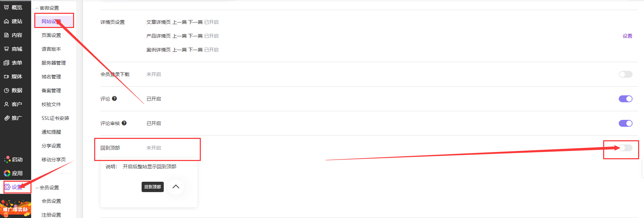Select the 内容 content icon
Screen dimensions: 644x218
pos(7,35)
